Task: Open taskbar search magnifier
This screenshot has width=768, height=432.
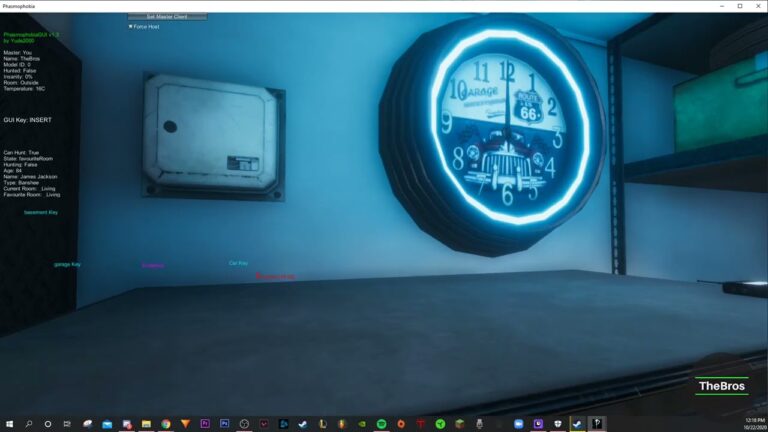Action: click(28, 424)
